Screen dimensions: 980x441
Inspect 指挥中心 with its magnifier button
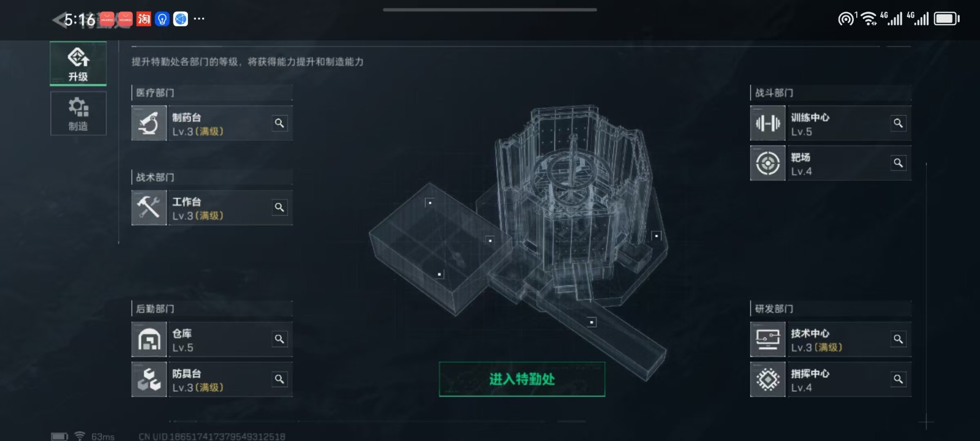click(898, 379)
